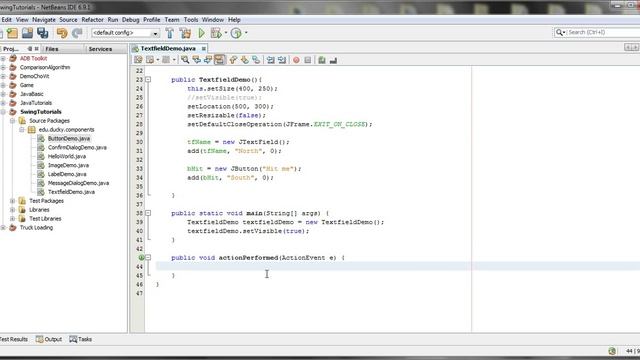Expand the Test Libraries node
The width and height of the screenshot is (640, 360).
click(x=13, y=219)
